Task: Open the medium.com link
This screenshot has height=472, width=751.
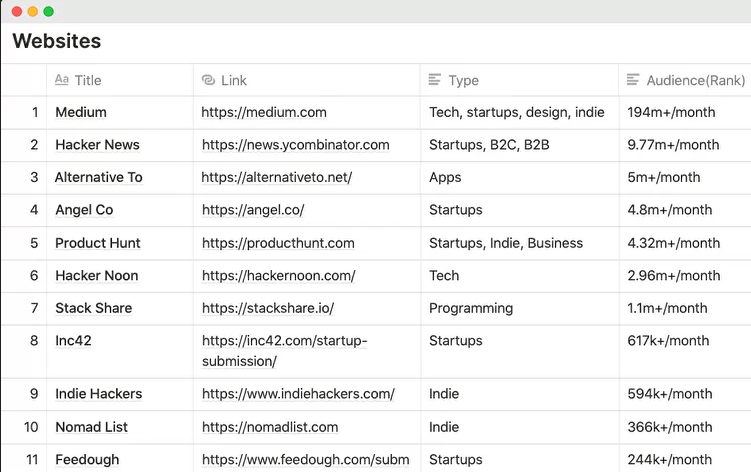Action: pyautogui.click(x=264, y=112)
